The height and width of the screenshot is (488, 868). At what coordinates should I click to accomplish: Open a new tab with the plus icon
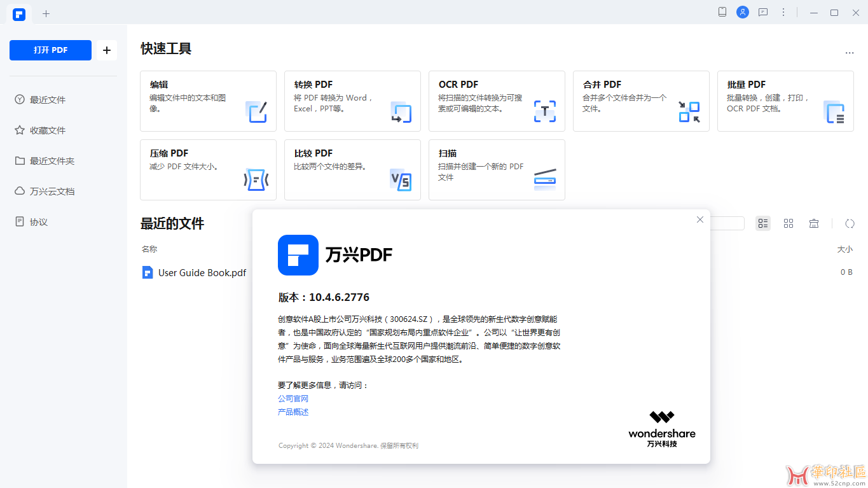[x=46, y=13]
